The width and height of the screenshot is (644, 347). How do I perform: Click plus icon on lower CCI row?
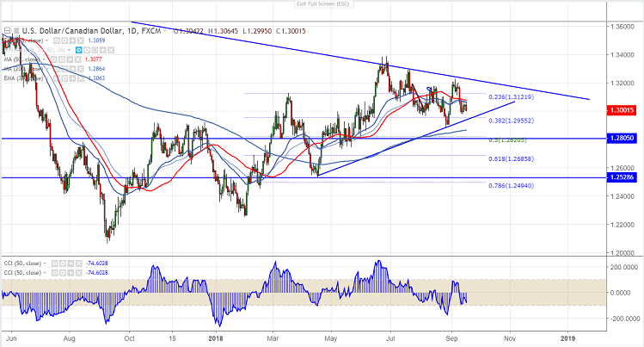(71, 273)
